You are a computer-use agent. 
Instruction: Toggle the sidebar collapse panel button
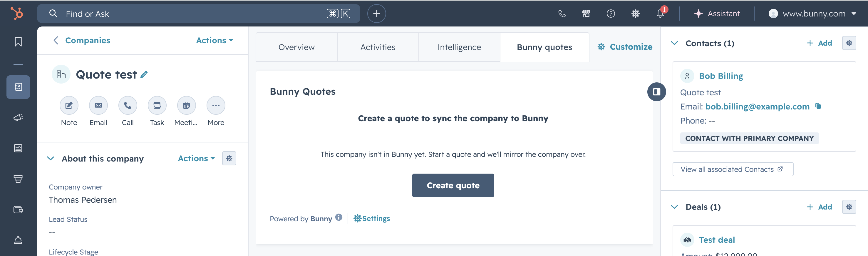pyautogui.click(x=656, y=92)
